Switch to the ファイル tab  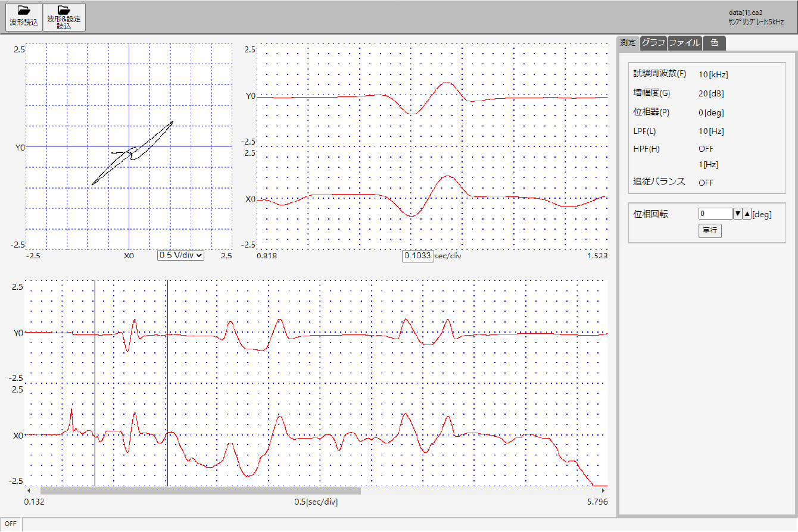[684, 43]
